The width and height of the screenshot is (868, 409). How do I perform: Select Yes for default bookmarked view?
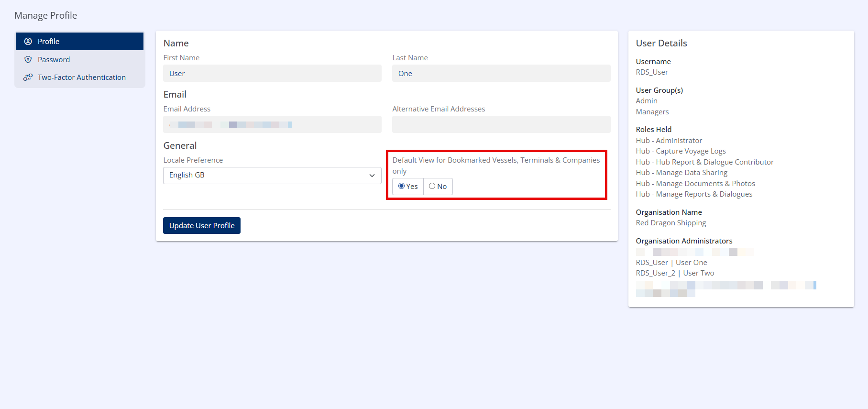tap(401, 186)
